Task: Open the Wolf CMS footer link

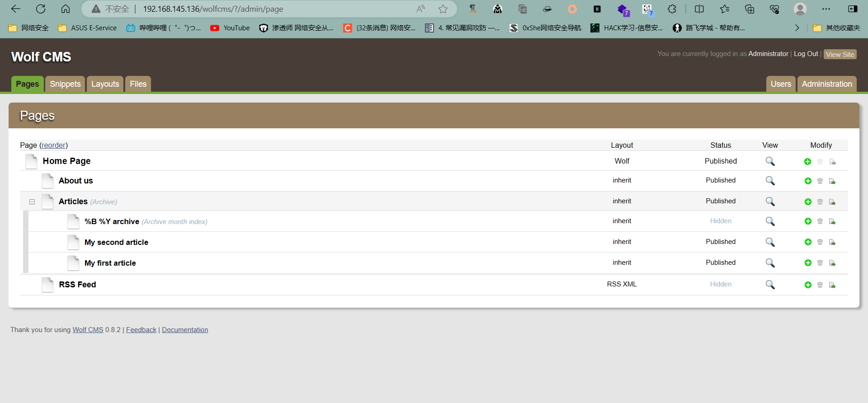Action: point(88,330)
